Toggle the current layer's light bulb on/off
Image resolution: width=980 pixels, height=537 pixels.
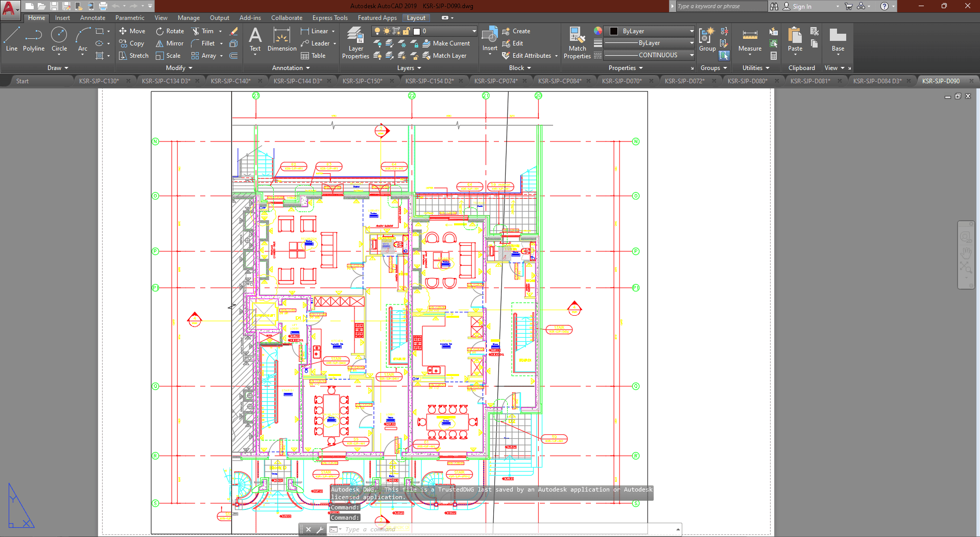click(377, 31)
